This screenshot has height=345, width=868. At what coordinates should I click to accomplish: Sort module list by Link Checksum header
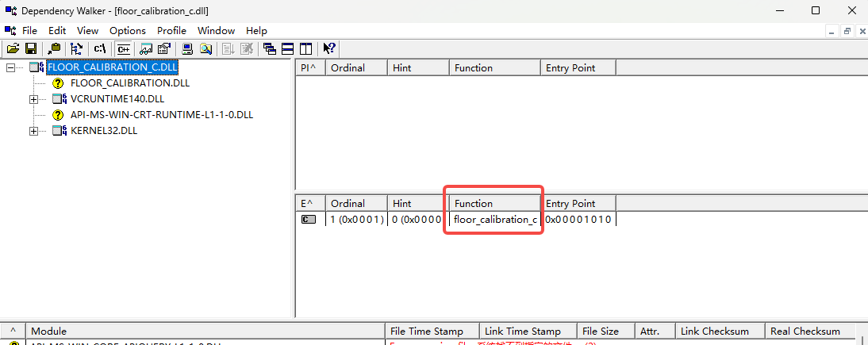(720, 332)
